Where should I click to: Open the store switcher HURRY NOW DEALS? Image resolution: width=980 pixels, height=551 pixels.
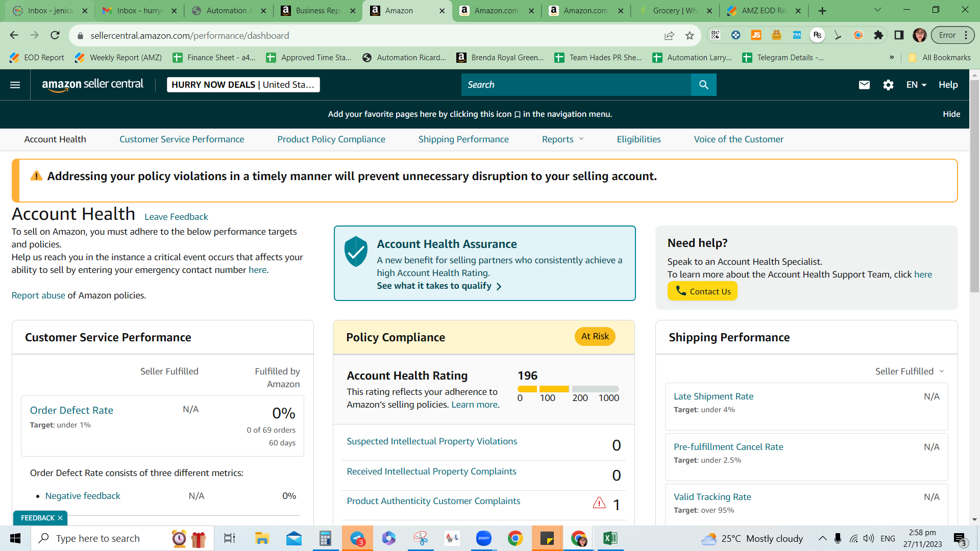[243, 85]
